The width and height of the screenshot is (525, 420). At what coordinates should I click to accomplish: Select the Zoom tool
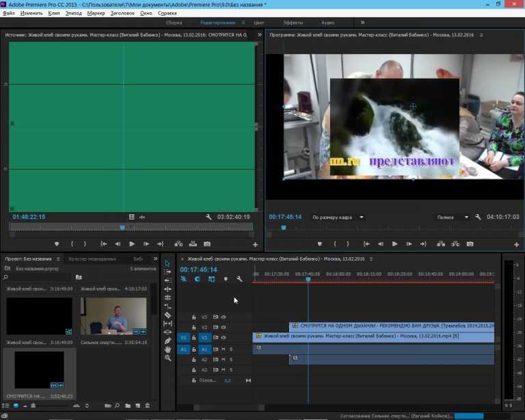(x=167, y=358)
